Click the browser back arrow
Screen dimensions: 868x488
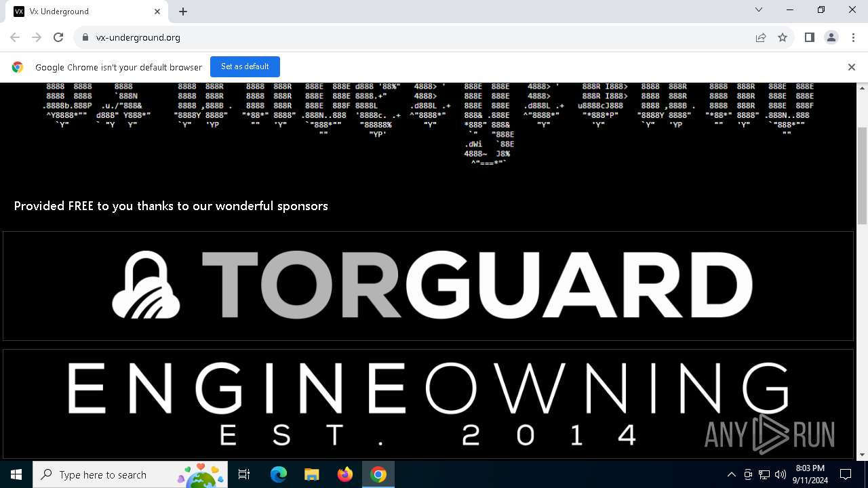(x=15, y=37)
